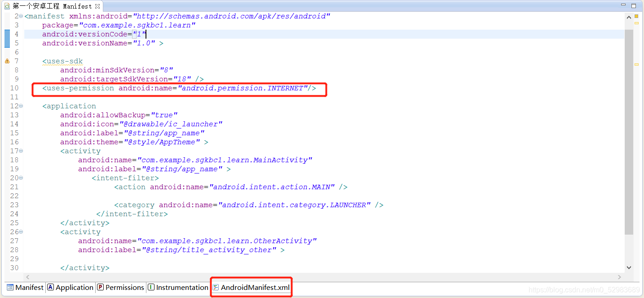The image size is (644, 298).
Task: Click line number 29 in the gutter
Action: [x=14, y=259]
